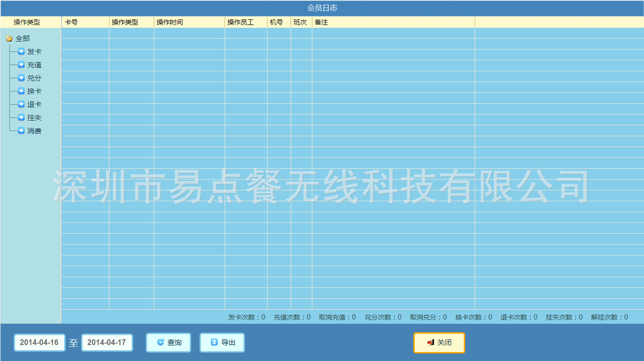Click the 挂失次数：0 statistic

[564, 317]
